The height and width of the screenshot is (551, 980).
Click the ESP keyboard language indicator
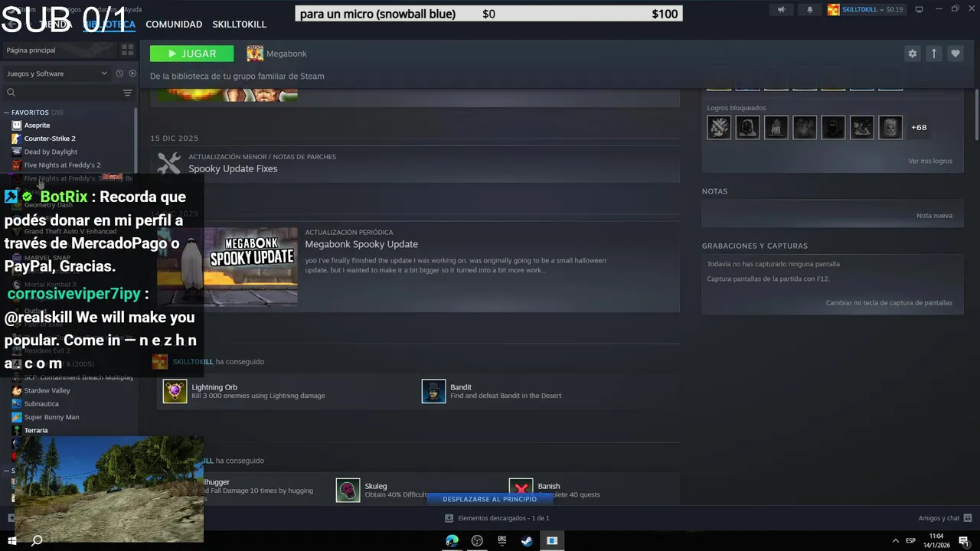[911, 540]
